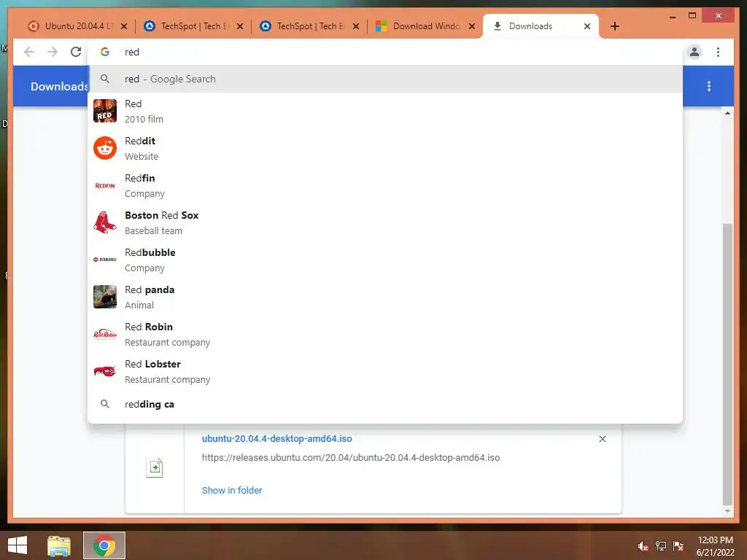
Task: Click the scrollbar up arrow
Action: click(727, 113)
